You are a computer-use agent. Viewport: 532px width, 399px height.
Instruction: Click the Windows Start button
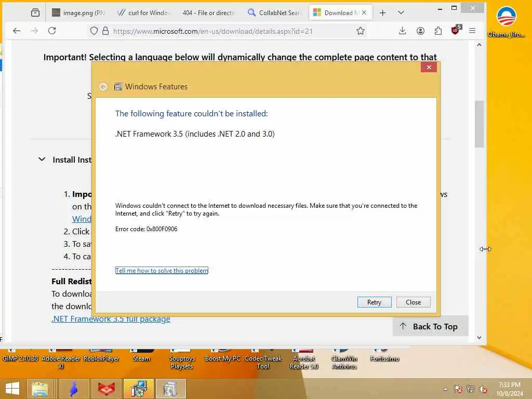(x=12, y=389)
